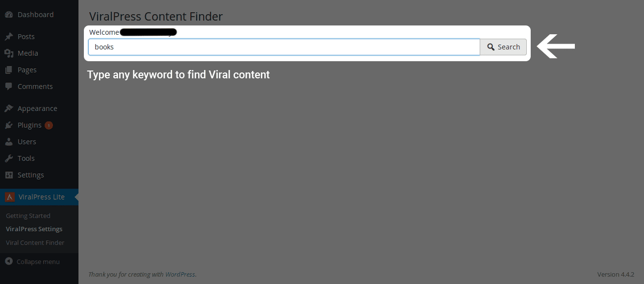644x284 pixels.
Task: Open ViralPress Settings submenu item
Action: (x=34, y=229)
